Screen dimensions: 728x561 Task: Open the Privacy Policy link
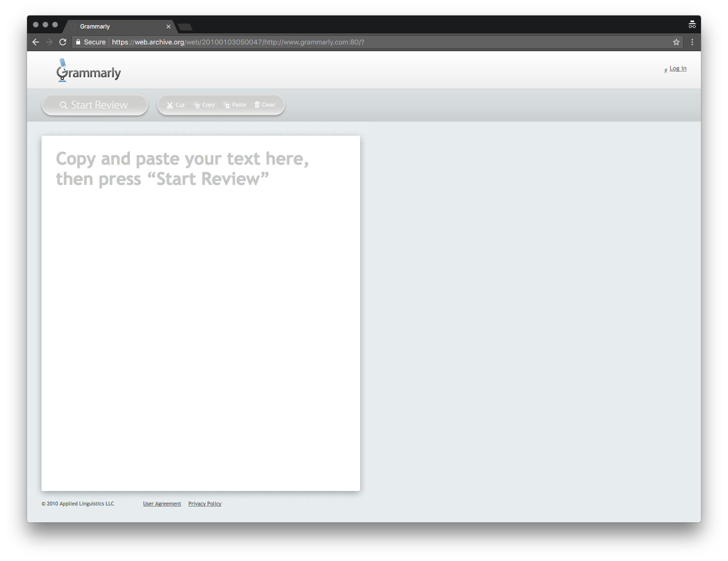[x=205, y=504]
